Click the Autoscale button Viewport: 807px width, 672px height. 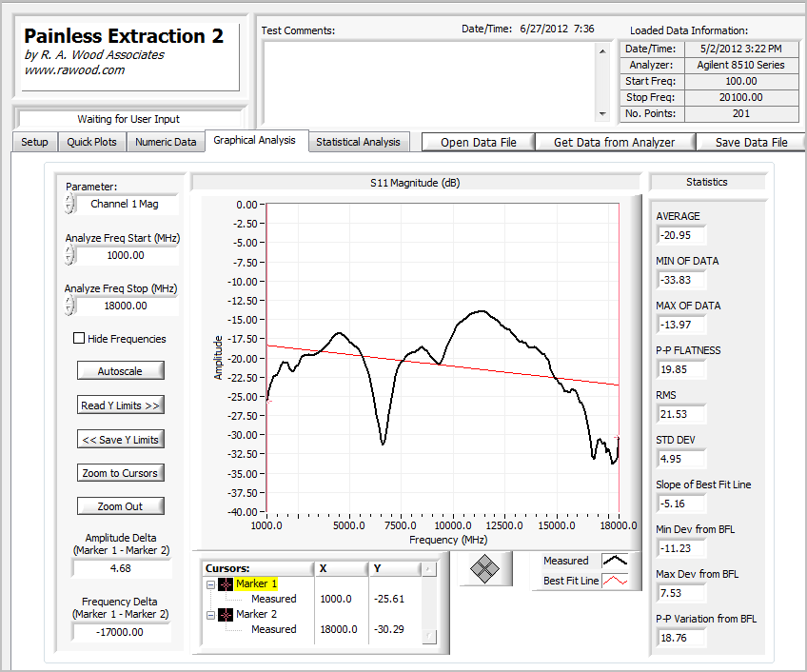(x=121, y=371)
